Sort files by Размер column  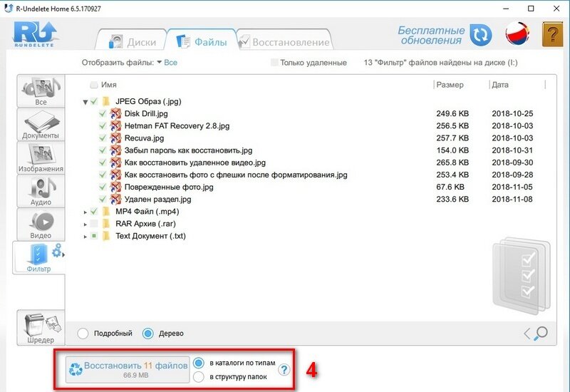450,85
